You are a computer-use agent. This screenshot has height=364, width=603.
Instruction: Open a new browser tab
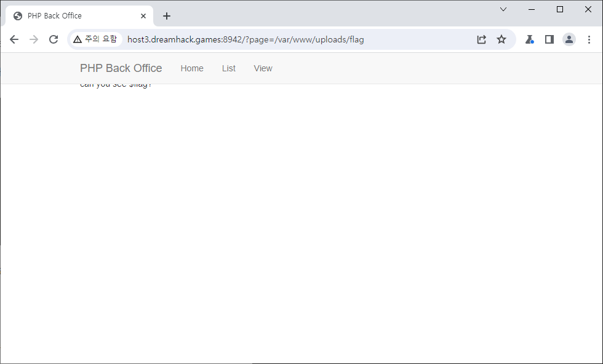pyautogui.click(x=167, y=16)
